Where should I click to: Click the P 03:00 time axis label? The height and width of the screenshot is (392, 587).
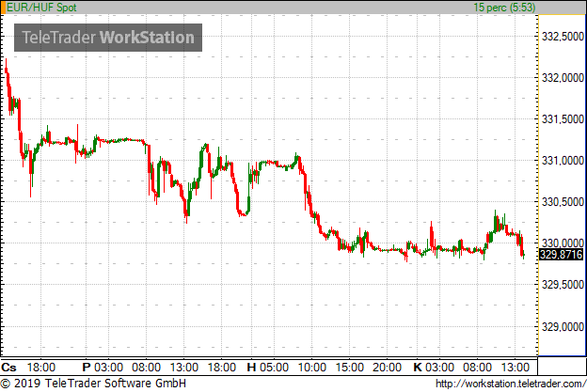coord(103,368)
